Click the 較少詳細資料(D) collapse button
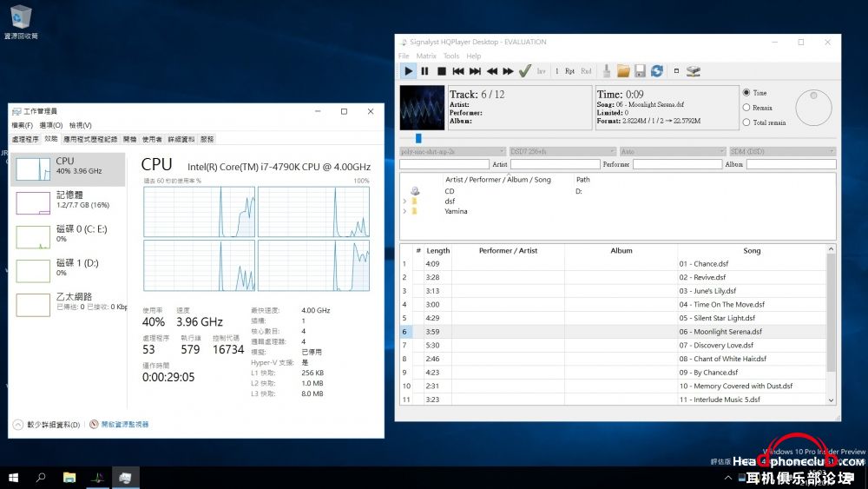This screenshot has height=489, width=868. [x=47, y=425]
